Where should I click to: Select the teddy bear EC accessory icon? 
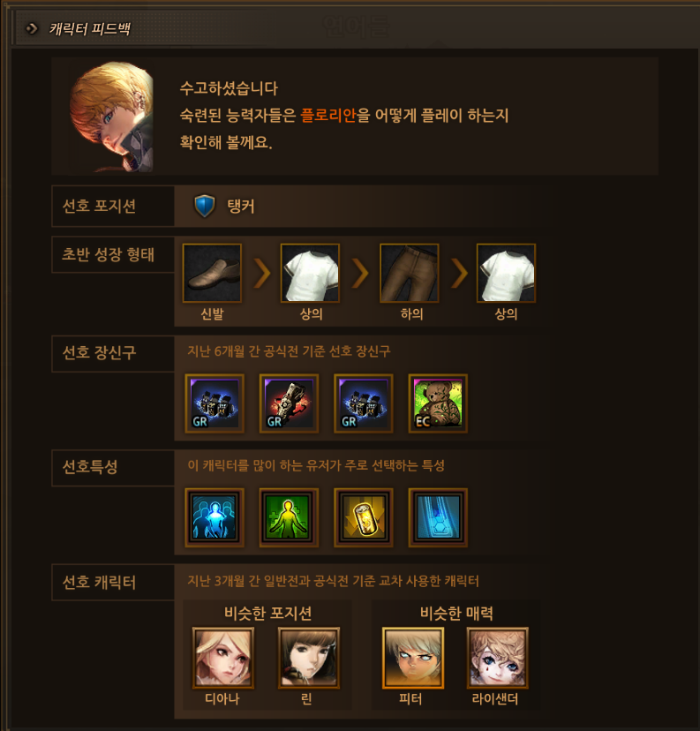(x=438, y=403)
